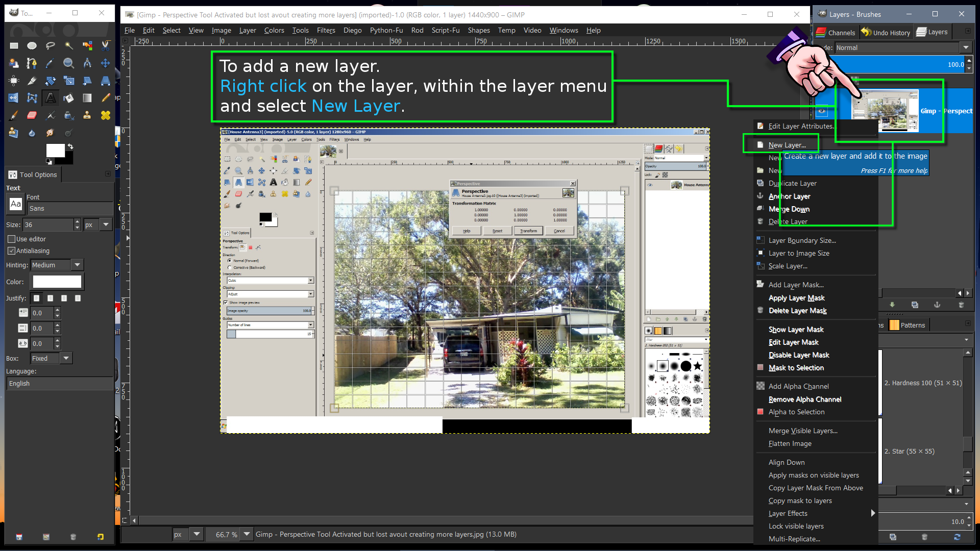The width and height of the screenshot is (980, 551).
Task: Choose Duplicate Layer from the context menu
Action: pyautogui.click(x=793, y=183)
